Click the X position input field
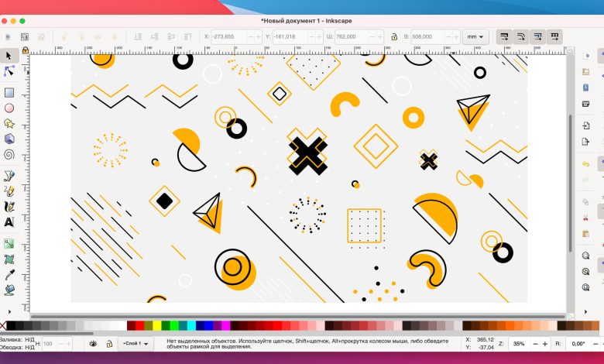Screen dimensions: 604x364 coord(229,36)
